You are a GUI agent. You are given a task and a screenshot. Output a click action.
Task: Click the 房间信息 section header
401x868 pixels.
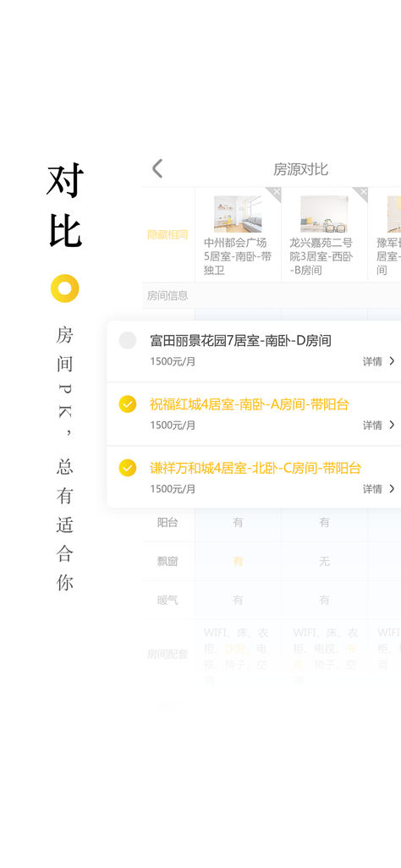coord(168,295)
